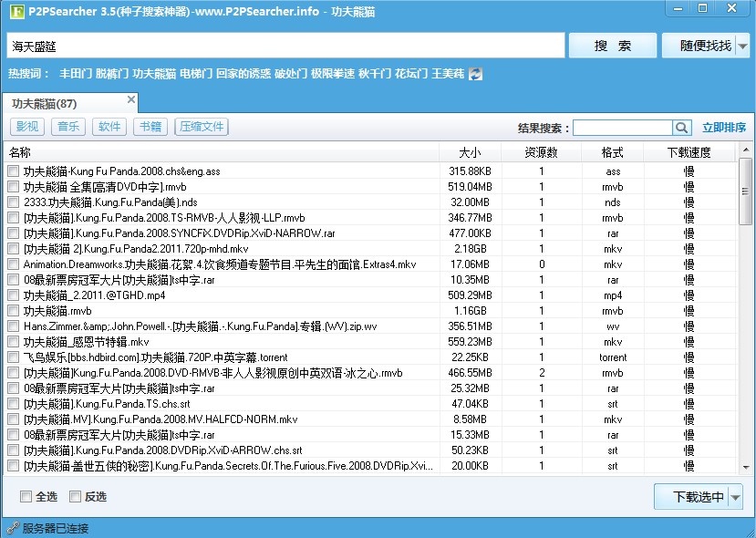Tick checkbox for 功夫熊猫_感恩节特辑.mkv
The width and height of the screenshot is (756, 538).
coord(14,341)
